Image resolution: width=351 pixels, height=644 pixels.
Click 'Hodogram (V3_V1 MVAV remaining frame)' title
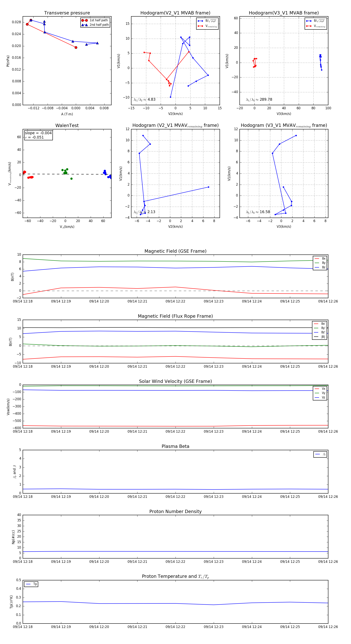pos(284,125)
